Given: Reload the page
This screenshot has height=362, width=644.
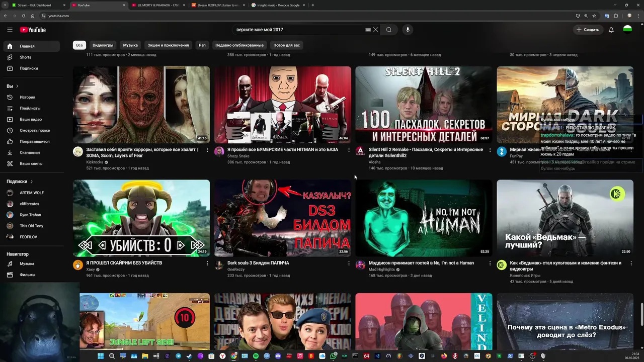Looking at the screenshot, I should click(x=23, y=16).
